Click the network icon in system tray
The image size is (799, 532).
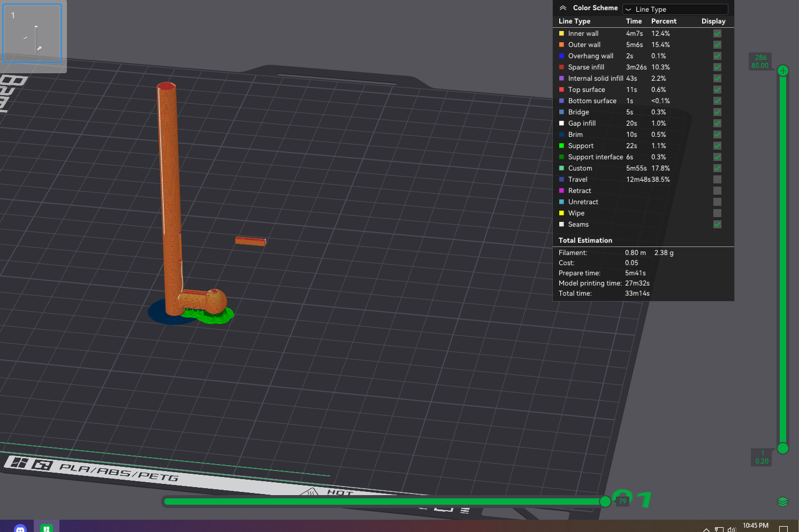coord(719,529)
